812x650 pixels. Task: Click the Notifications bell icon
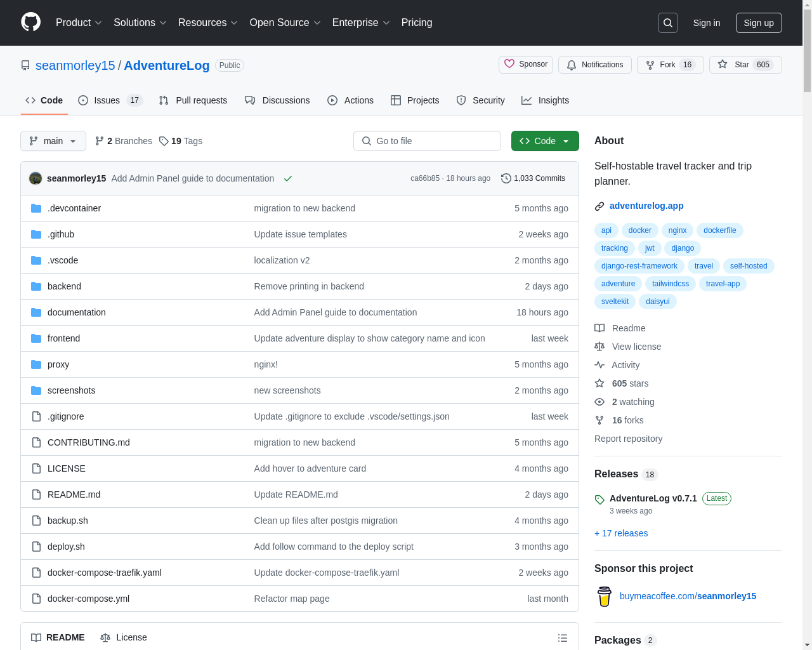coord(571,65)
